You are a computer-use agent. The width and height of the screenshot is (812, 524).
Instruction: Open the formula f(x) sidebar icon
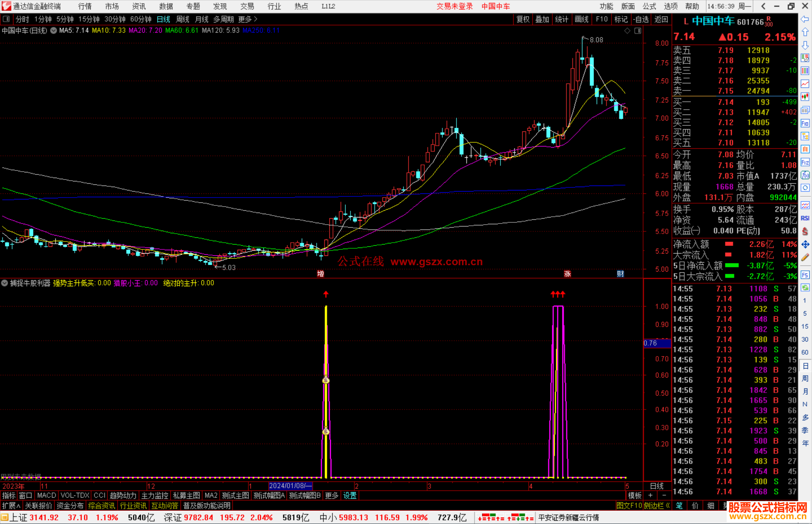[x=805, y=175]
